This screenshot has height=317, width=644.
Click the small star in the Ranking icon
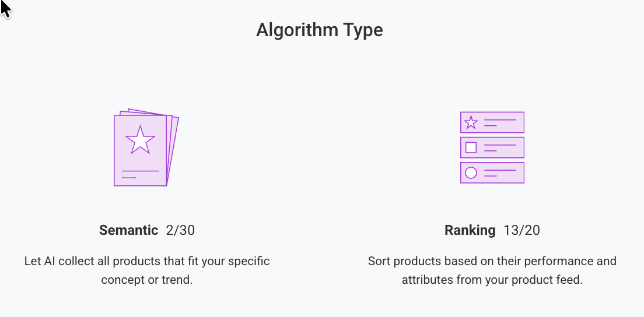tap(471, 122)
